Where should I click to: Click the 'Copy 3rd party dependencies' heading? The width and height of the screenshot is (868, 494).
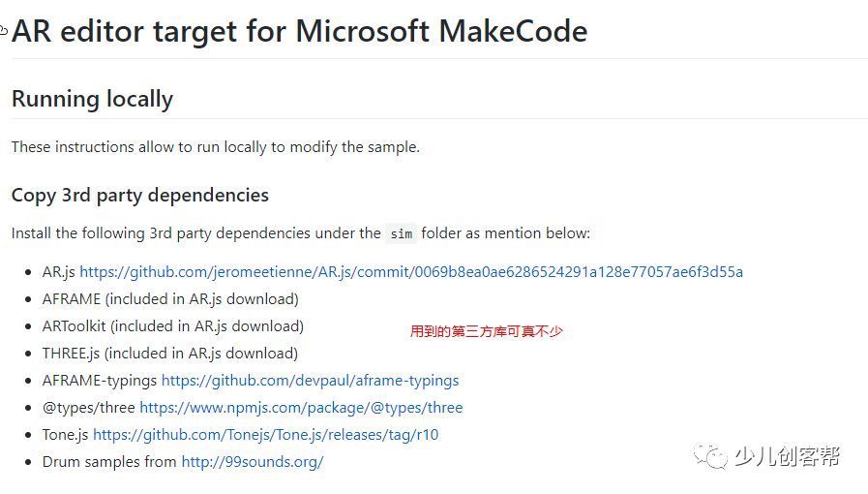(x=140, y=196)
